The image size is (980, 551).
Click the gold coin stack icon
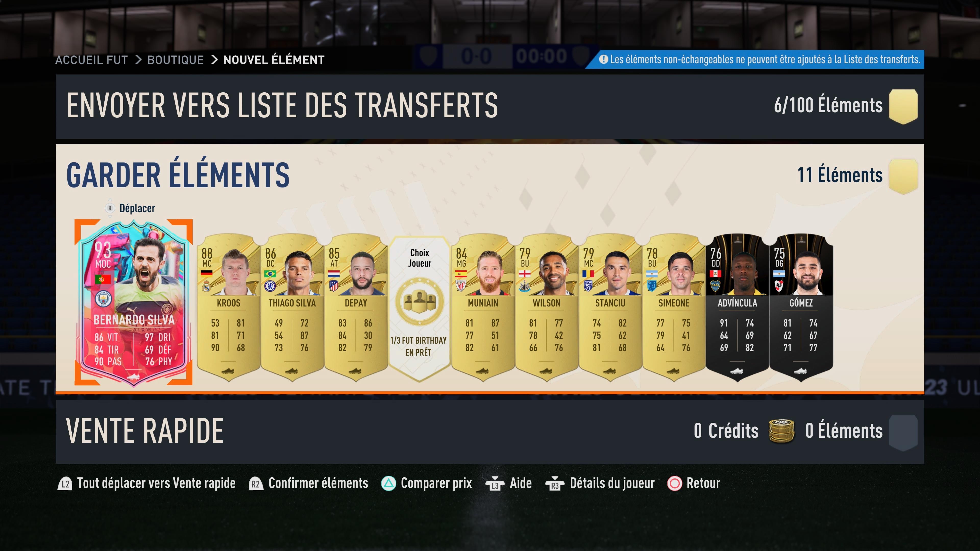pyautogui.click(x=781, y=431)
